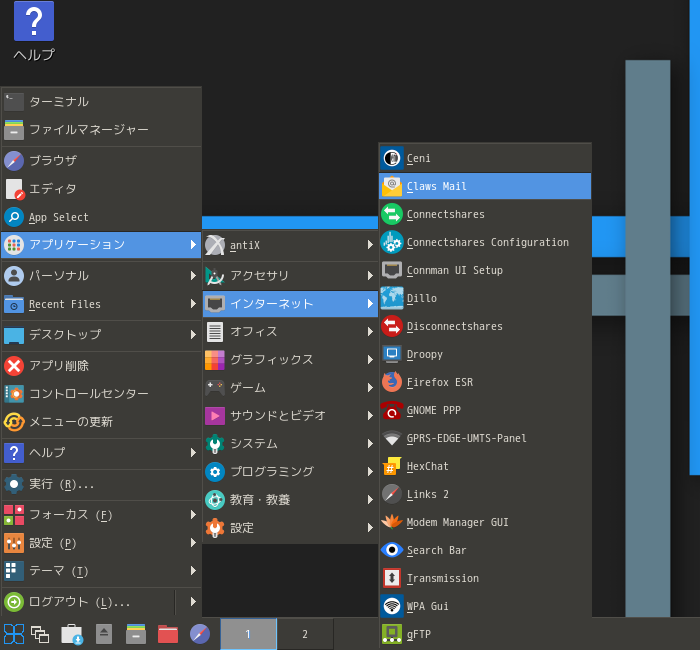Open Connectshares Configuration gear icon
The image size is (700, 650).
coord(392,242)
